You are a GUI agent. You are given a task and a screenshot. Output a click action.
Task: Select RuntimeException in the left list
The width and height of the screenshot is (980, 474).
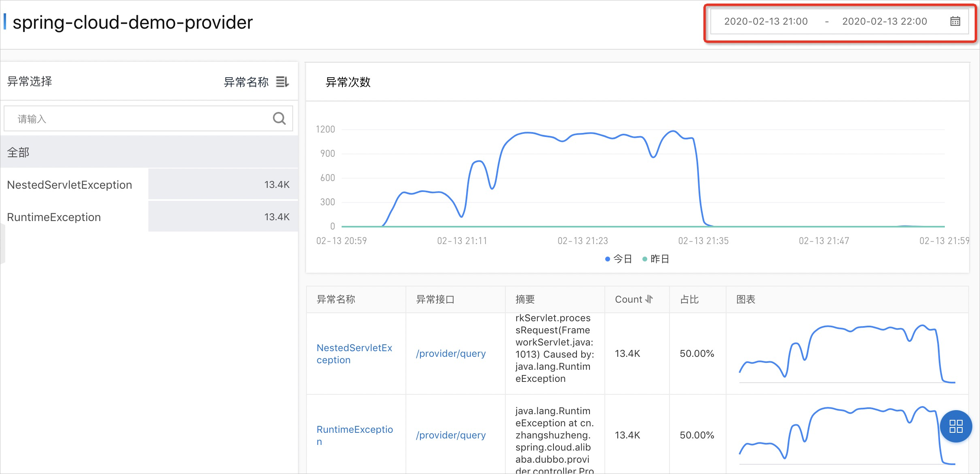149,217
